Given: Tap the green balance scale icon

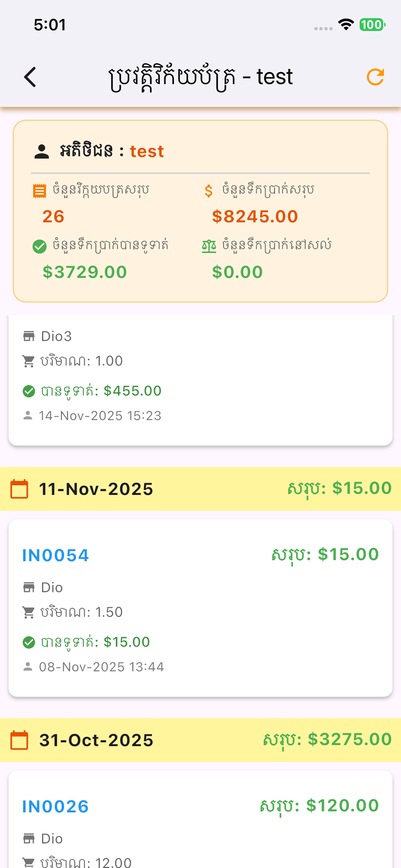Looking at the screenshot, I should tap(209, 246).
